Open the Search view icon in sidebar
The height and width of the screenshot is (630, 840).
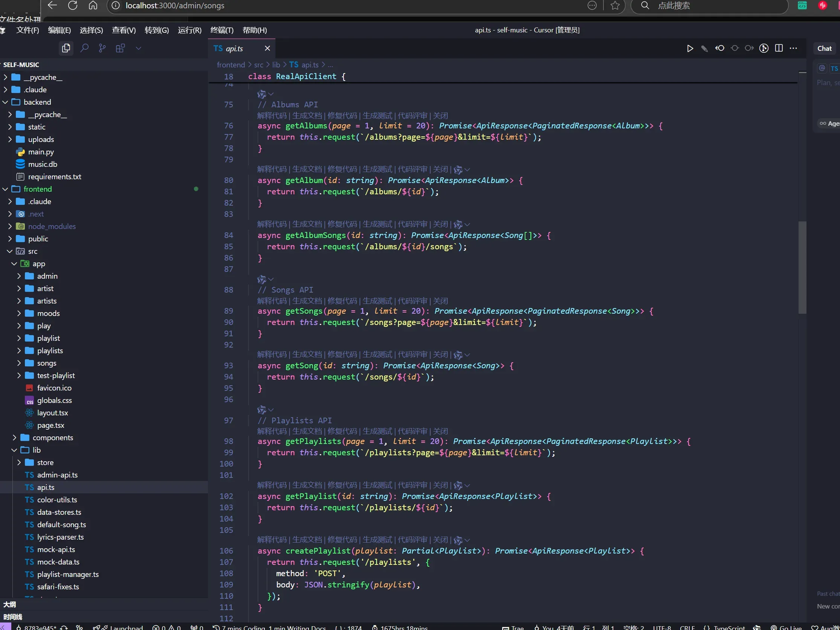point(84,48)
